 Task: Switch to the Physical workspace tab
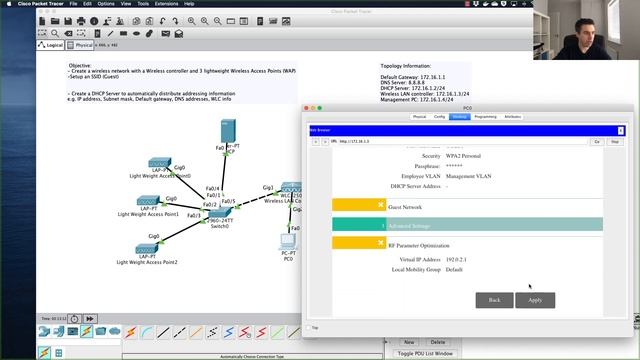80,45
